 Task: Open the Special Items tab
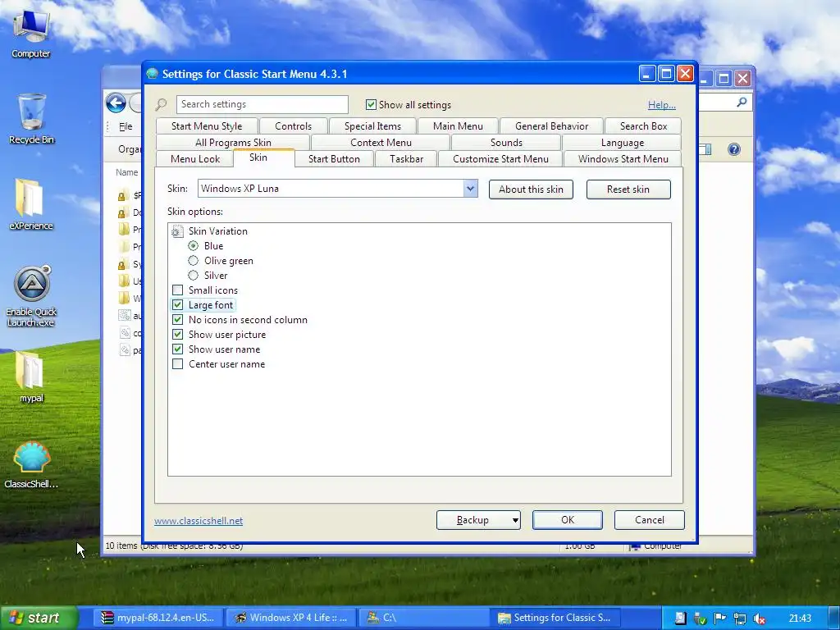[373, 126]
